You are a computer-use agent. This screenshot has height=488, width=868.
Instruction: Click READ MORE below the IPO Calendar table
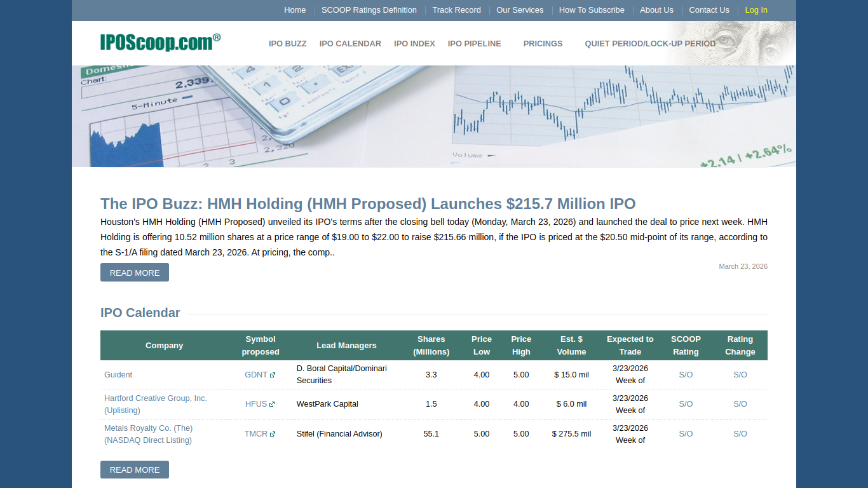(x=135, y=470)
